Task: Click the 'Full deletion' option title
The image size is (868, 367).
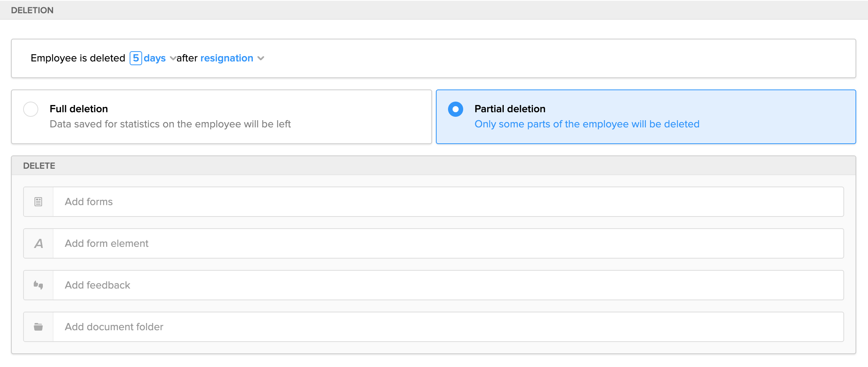Action: (x=79, y=109)
